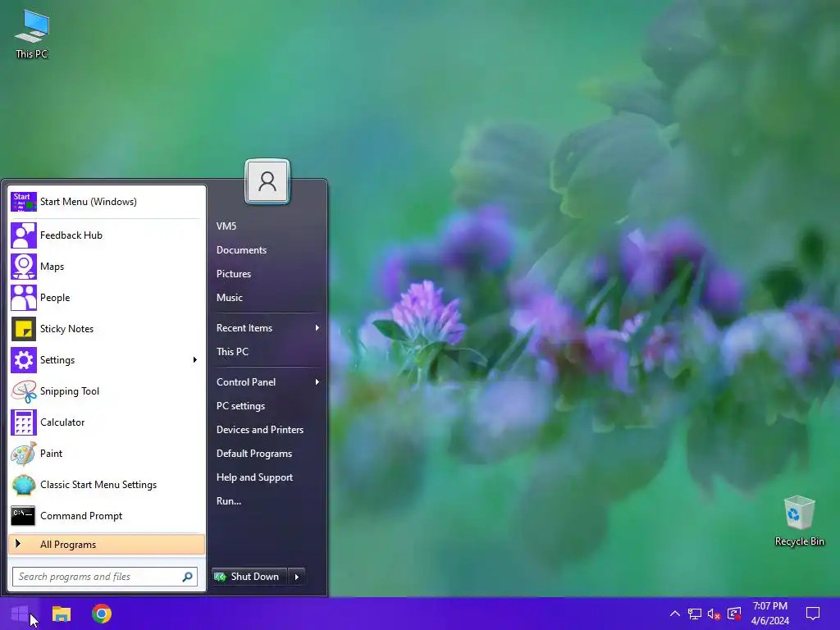
Task: Open File Explorer from taskbar
Action: 62,614
